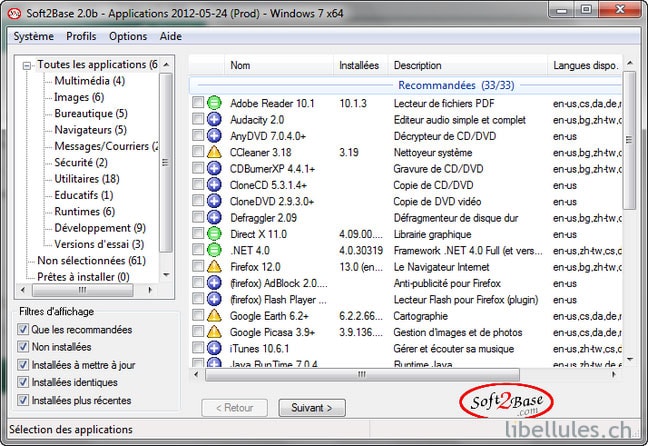Click the blue plus icon for CloneCD 5.3.1.4+

point(214,185)
